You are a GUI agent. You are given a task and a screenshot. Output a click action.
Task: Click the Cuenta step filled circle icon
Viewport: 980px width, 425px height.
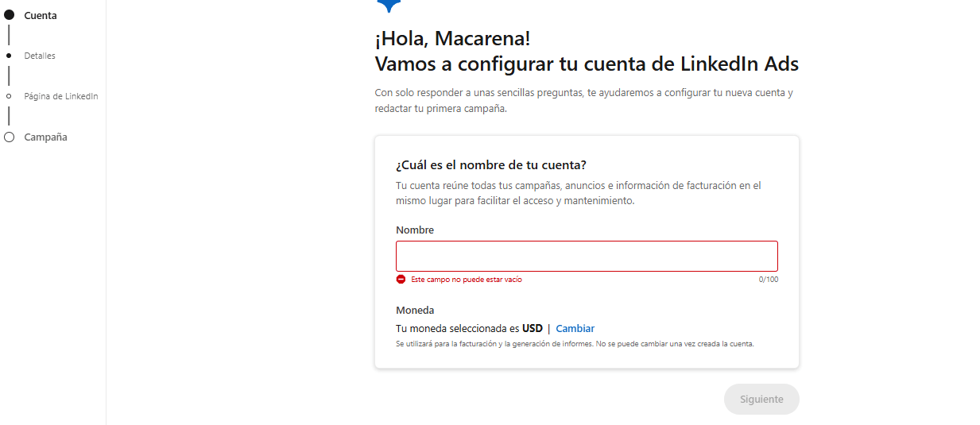pos(10,15)
